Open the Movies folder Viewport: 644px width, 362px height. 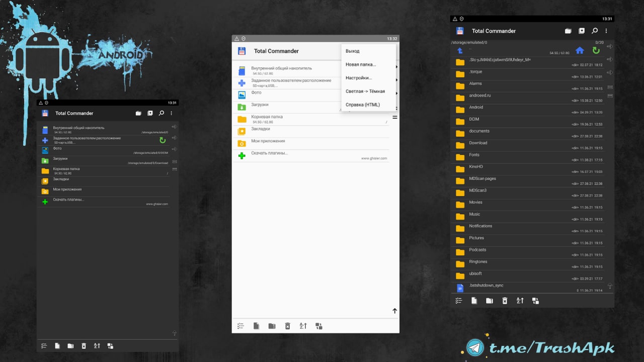pos(529,205)
